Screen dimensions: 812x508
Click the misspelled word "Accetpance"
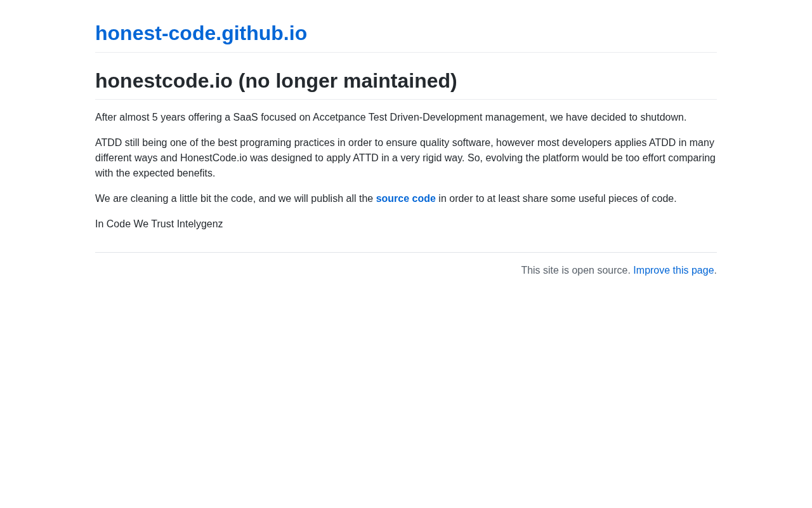tap(339, 117)
